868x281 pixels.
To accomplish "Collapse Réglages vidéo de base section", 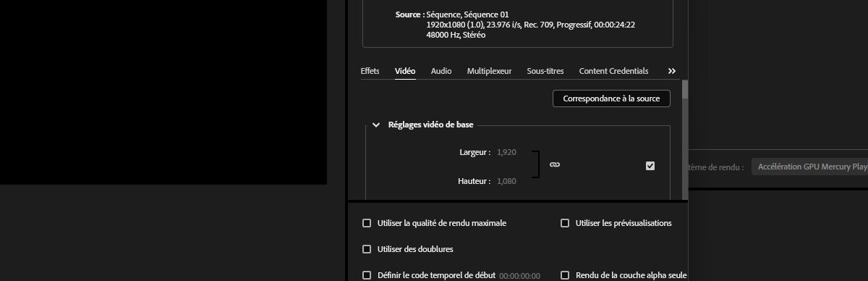I will [x=376, y=125].
